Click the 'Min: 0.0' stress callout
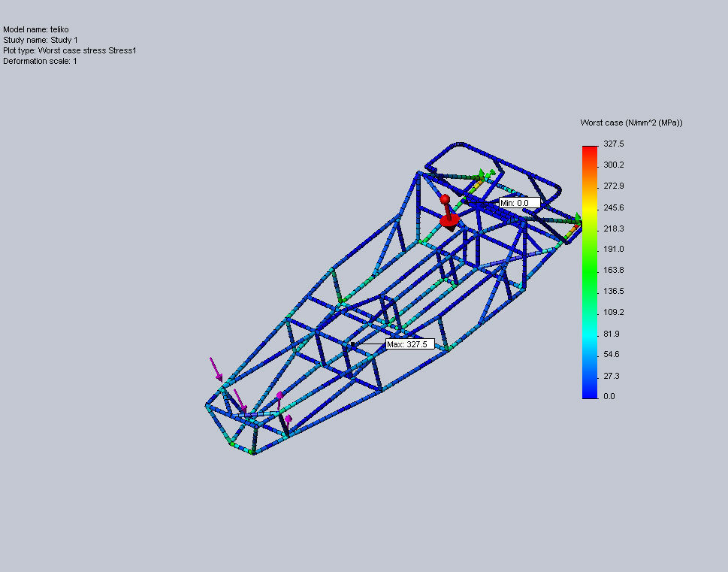 pos(520,203)
